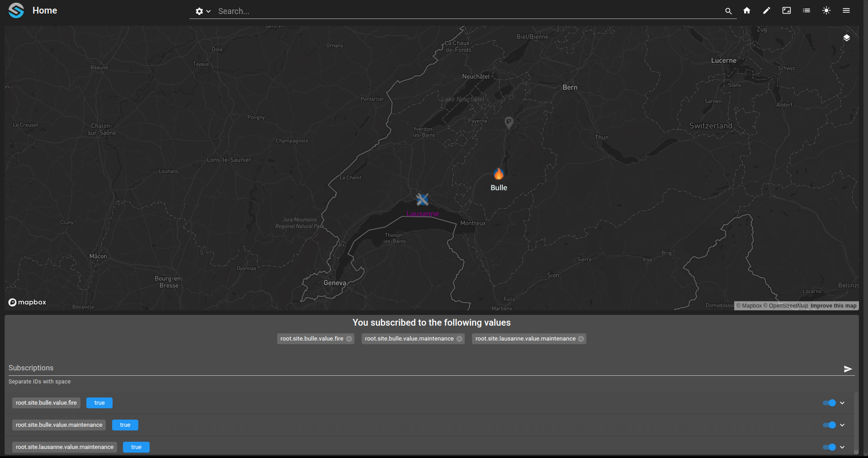Screen dimensions: 868x458
Task: Expand the root.site.bulle.value.fire row
Action: [842, 403]
